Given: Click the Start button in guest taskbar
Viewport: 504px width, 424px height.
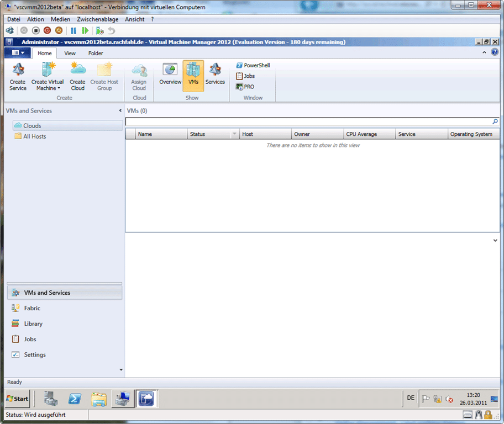Looking at the screenshot, I should [x=18, y=399].
